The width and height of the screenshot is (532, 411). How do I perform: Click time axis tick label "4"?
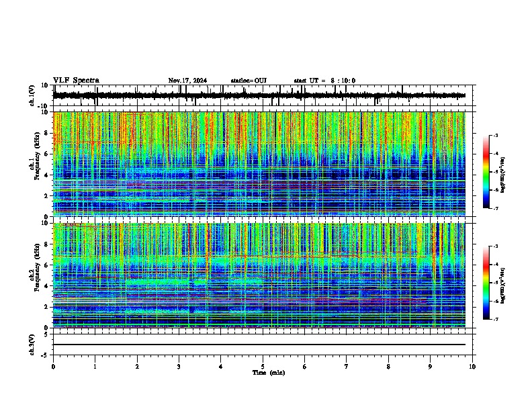point(221,367)
